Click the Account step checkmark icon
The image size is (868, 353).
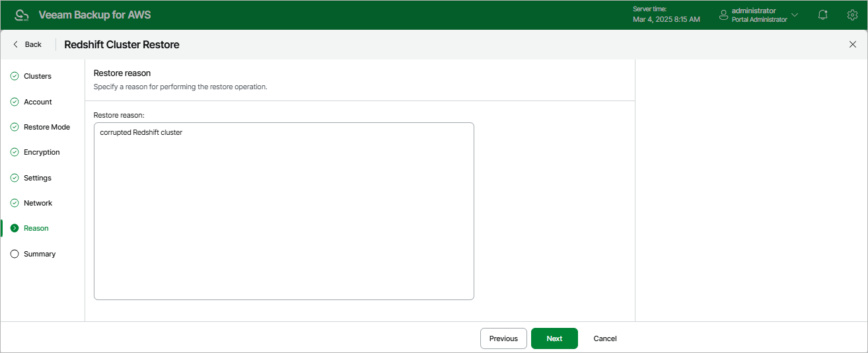point(15,102)
